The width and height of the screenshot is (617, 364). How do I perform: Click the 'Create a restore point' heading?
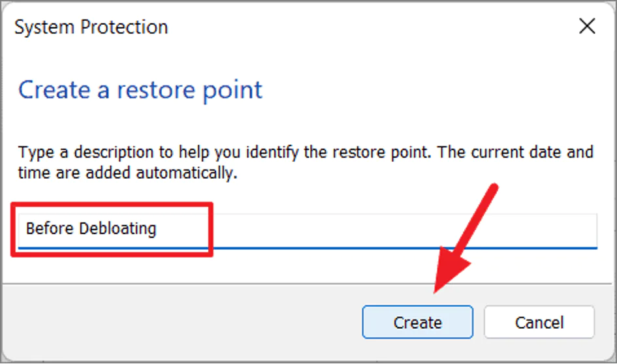140,89
